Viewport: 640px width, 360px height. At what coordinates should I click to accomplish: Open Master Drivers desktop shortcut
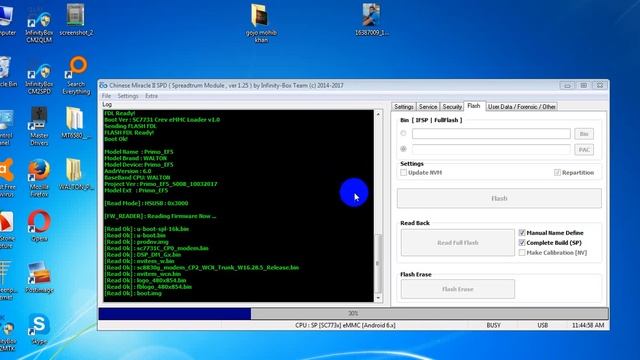tap(39, 126)
